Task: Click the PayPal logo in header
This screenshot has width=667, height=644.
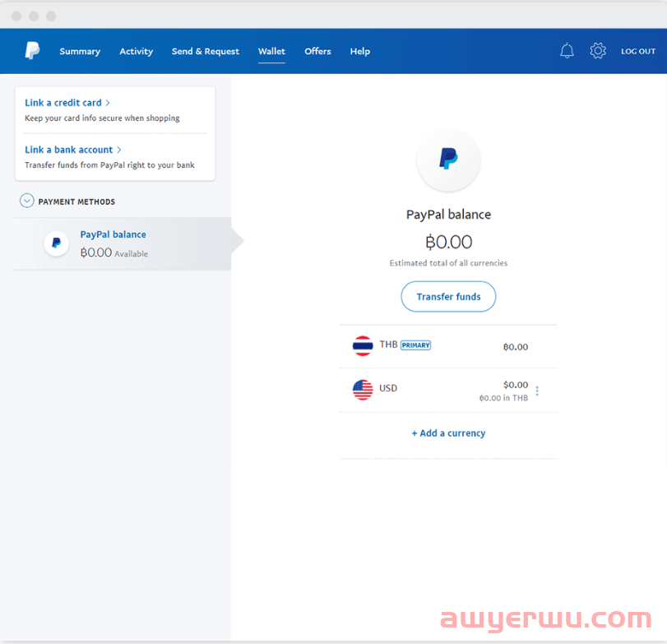Action: (x=32, y=51)
